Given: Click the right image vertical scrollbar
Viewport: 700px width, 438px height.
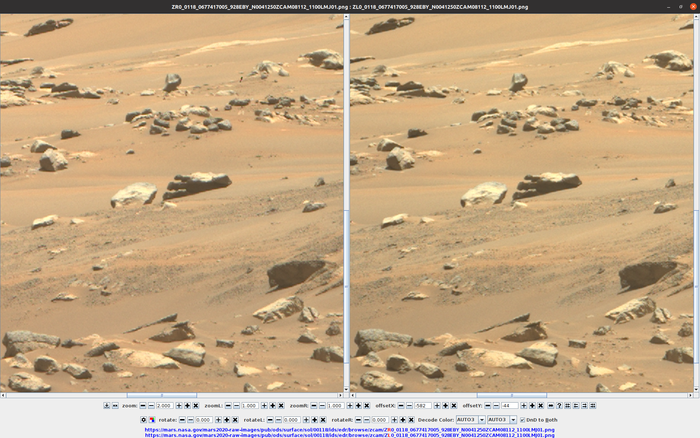Looking at the screenshot, I should 696,200.
